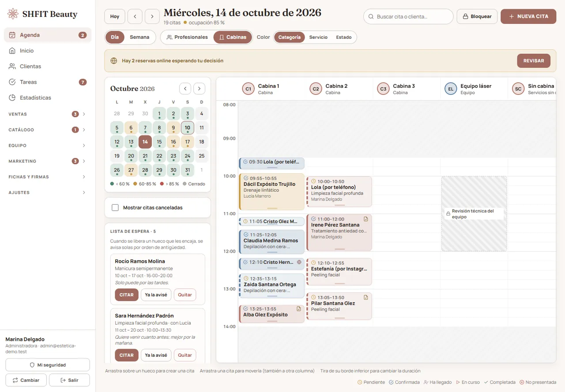Click the C3 avatar of Cabina 3
The width and height of the screenshot is (565, 392).
point(384,89)
